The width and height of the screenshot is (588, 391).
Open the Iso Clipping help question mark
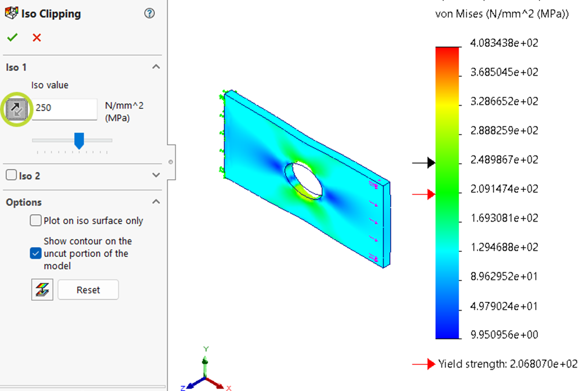pos(150,14)
